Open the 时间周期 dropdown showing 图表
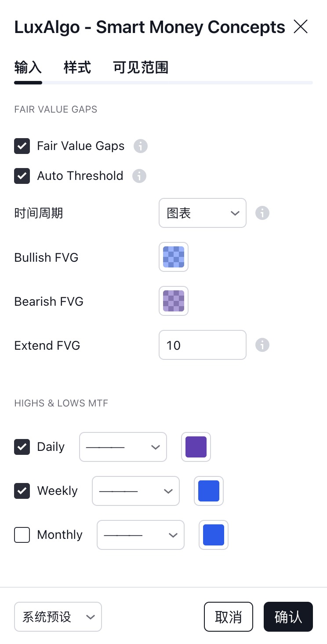The height and width of the screenshot is (644, 327). coord(203,213)
